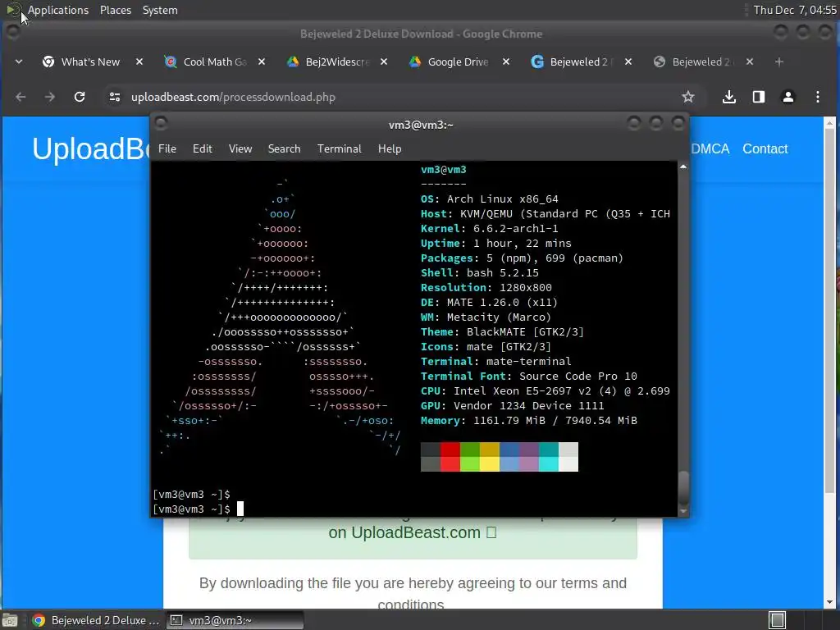840x630 pixels.
Task: Switch to the Cool Math Games tab
Action: (206, 62)
